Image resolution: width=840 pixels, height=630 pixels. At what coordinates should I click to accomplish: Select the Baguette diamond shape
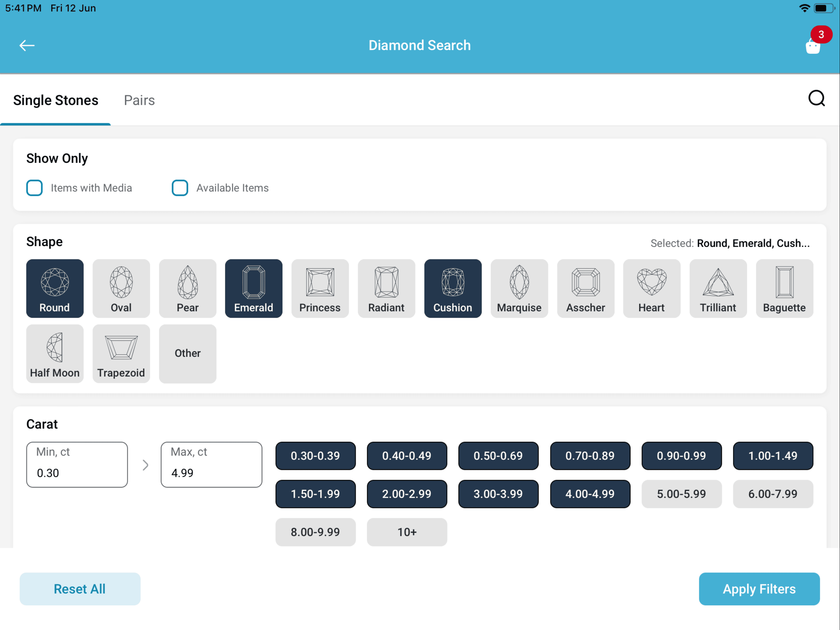[785, 289]
